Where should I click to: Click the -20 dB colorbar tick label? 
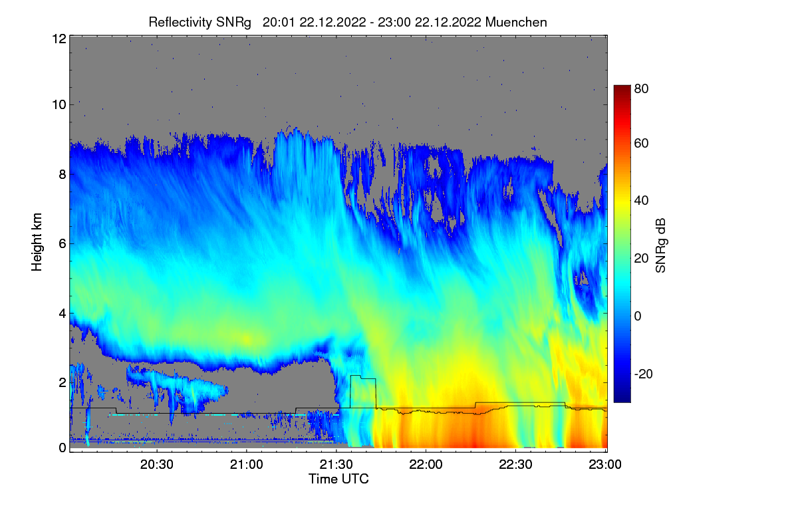(643, 374)
